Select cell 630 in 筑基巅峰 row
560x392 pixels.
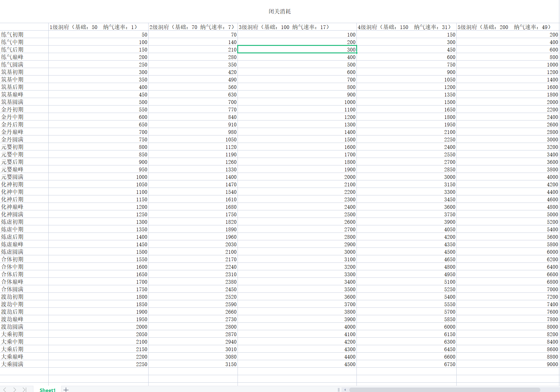[x=193, y=94]
